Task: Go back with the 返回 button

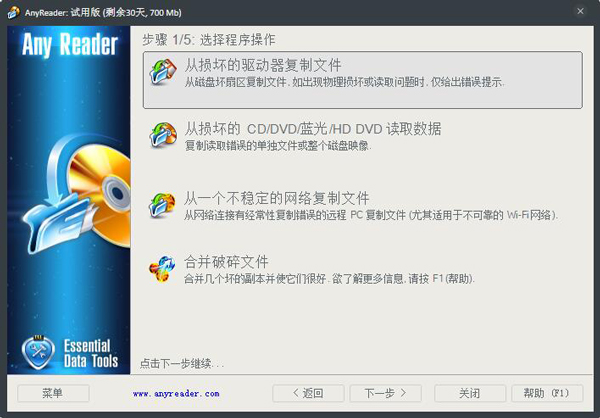Action: coord(308,393)
